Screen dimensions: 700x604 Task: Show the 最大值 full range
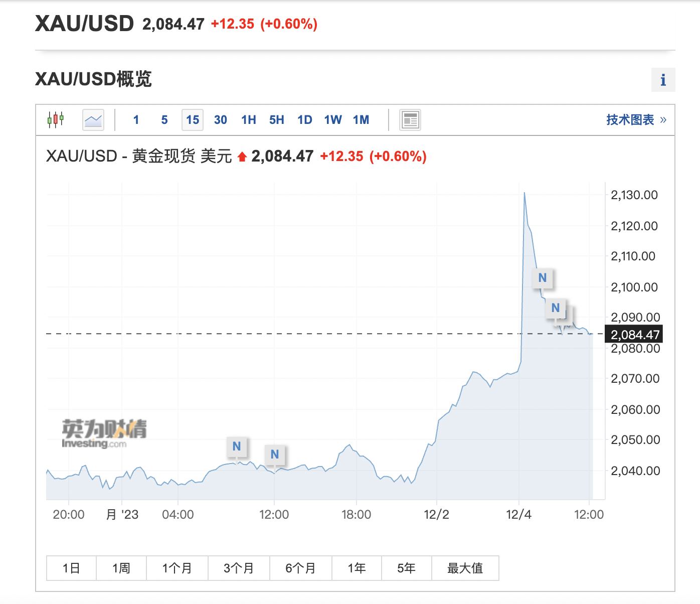(x=465, y=568)
